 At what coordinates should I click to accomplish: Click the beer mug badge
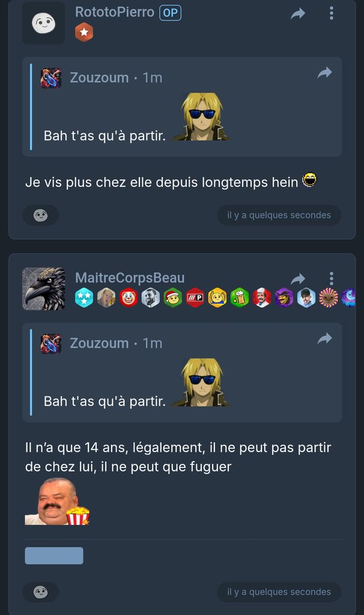[x=239, y=297]
